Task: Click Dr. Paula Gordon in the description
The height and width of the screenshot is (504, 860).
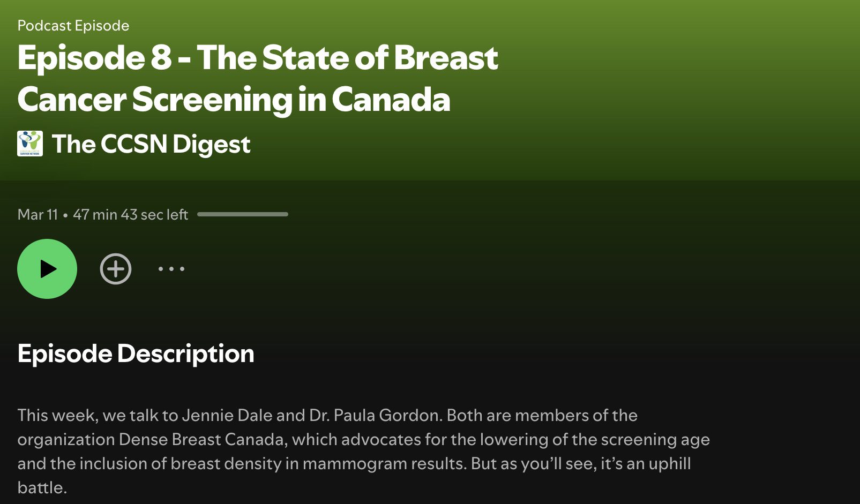Action: click(374, 416)
